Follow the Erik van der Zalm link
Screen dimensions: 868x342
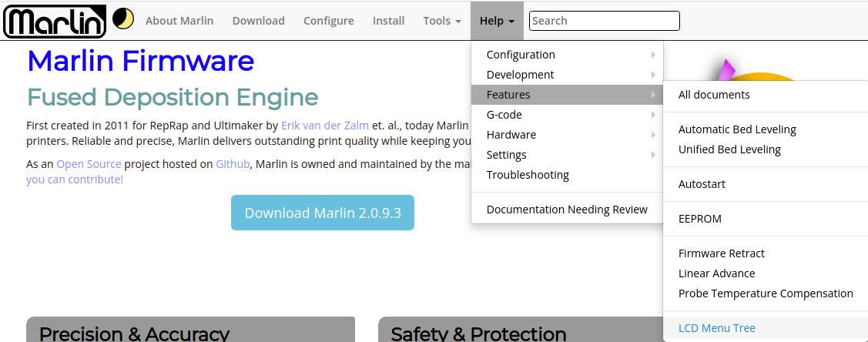tap(326, 125)
